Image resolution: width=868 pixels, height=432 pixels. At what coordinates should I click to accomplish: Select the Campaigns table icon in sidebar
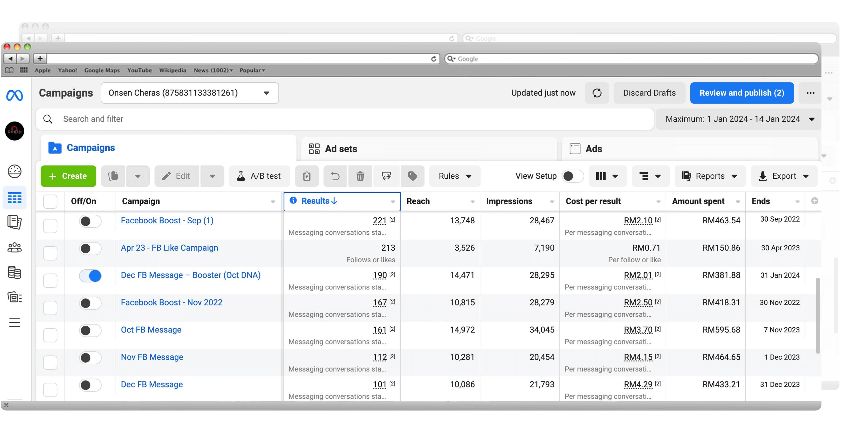tap(15, 198)
